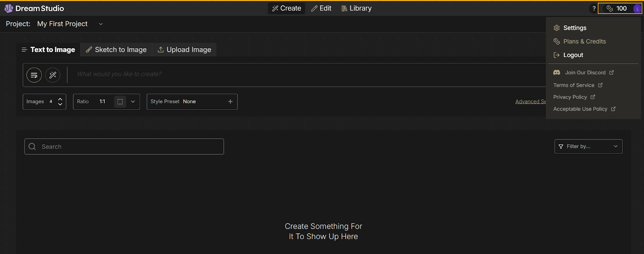Click the prompt options icon in prompt box
The height and width of the screenshot is (254, 644).
coord(34,75)
